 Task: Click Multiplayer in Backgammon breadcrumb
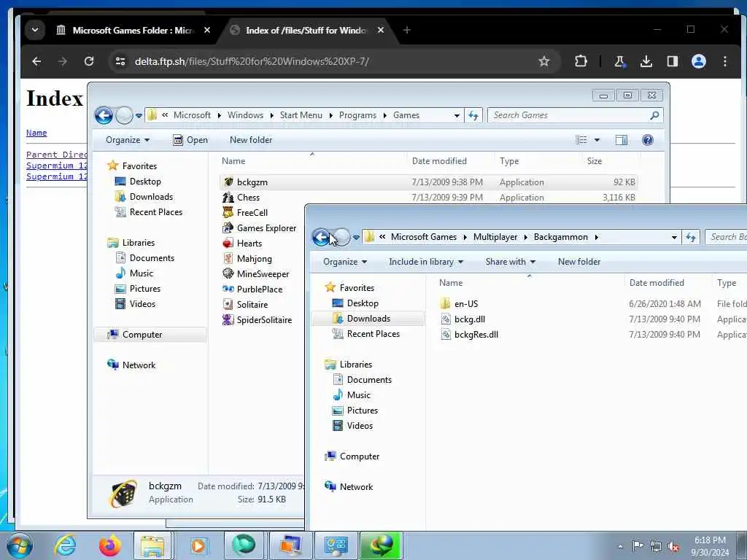[x=495, y=237]
